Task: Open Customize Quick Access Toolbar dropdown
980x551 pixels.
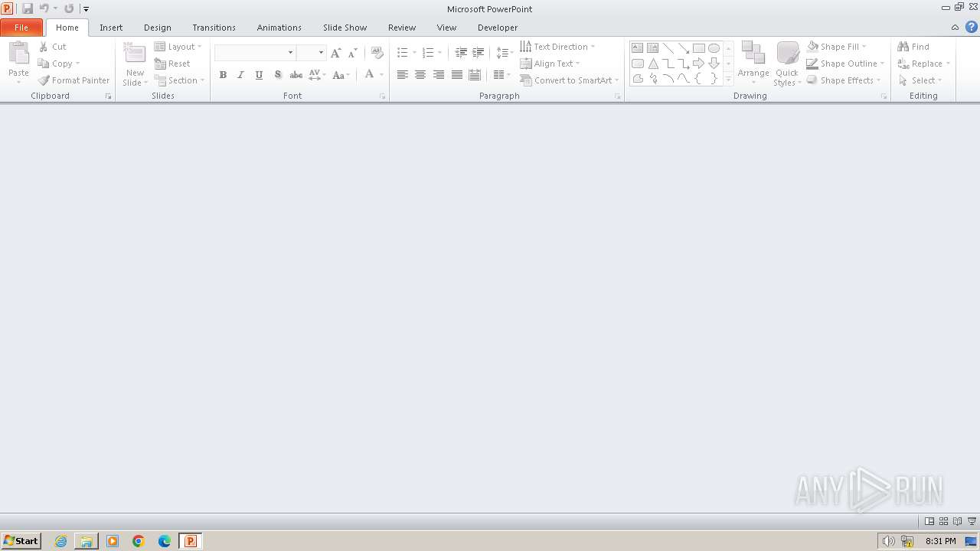Action: [x=86, y=9]
